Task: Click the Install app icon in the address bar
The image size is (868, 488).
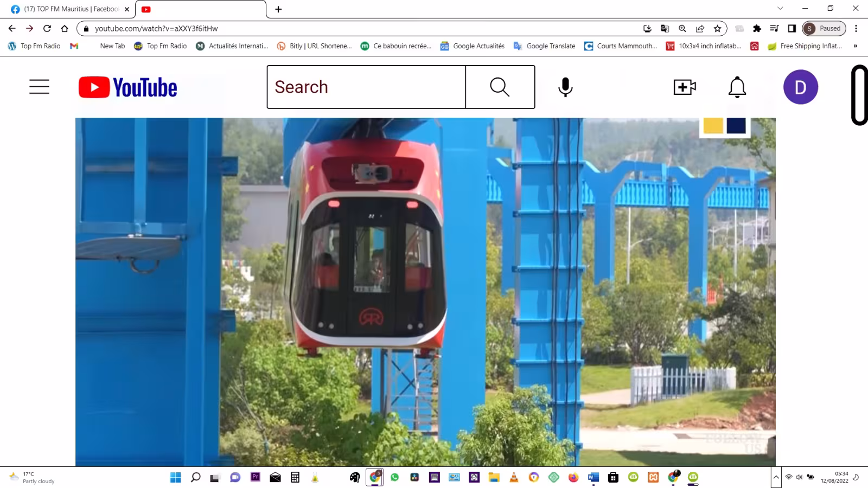Action: pyautogui.click(x=647, y=28)
